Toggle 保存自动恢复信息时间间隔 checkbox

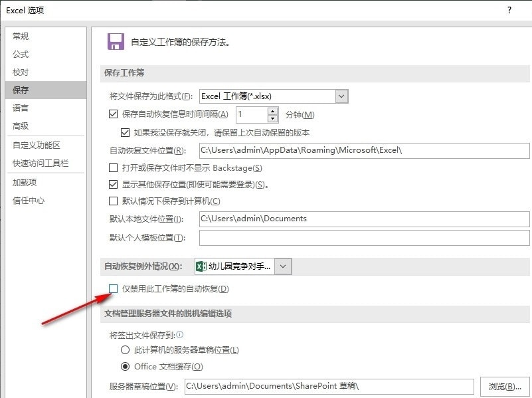click(x=113, y=114)
